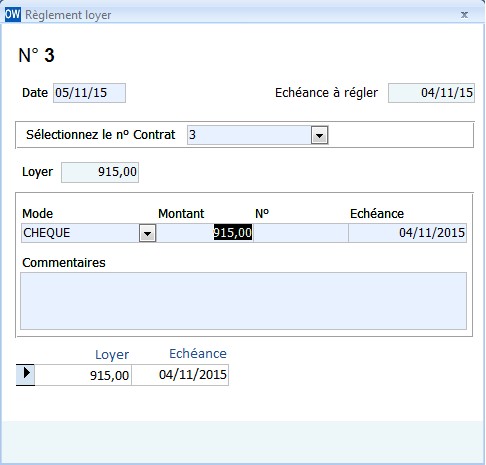
Task: Click the Loyer column header in grid
Action: 112,354
